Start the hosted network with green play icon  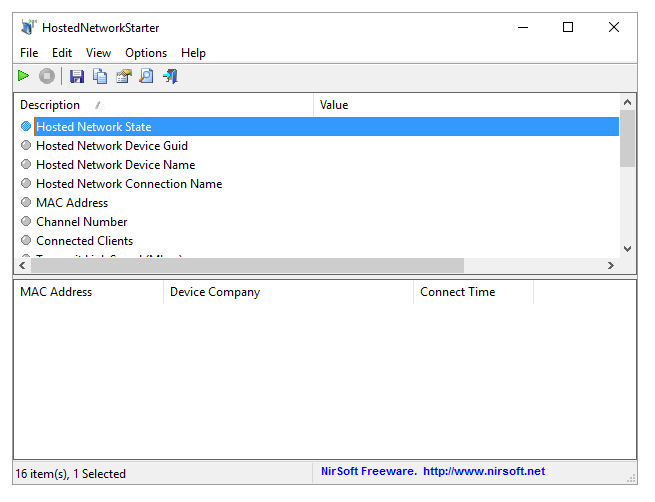pos(23,76)
